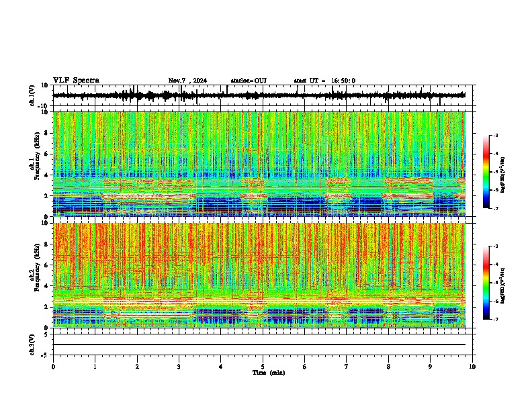Click the time axis tick label "0"
532x411 pixels.
pos(53,367)
